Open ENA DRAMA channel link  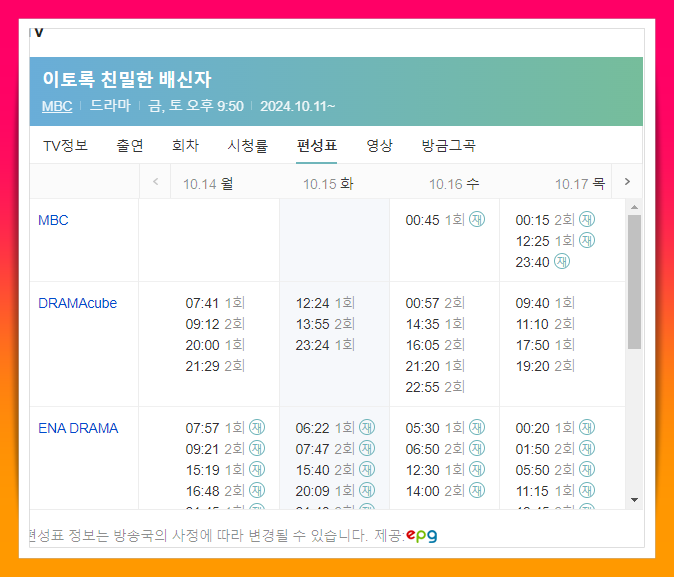(x=78, y=428)
